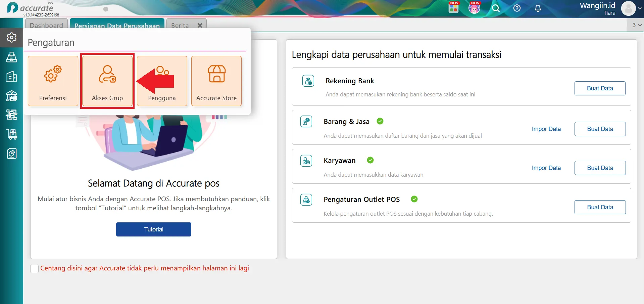Click Impor Data for Barang & Jasa
This screenshot has width=644, height=304.
(x=546, y=129)
